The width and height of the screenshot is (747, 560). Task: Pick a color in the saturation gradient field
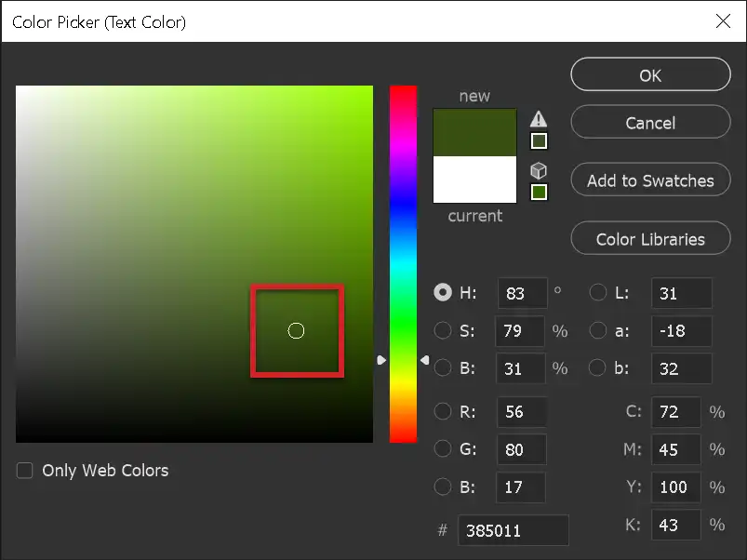[297, 330]
